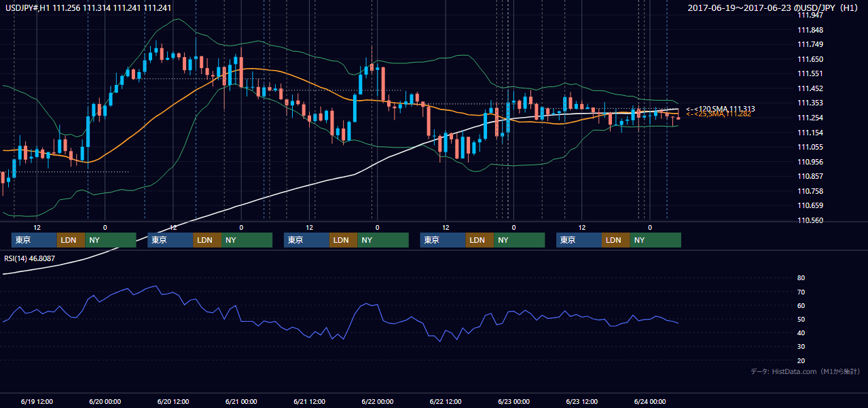The image size is (868, 408).
Task: Click price axis label 111.452
Action: click(x=810, y=88)
